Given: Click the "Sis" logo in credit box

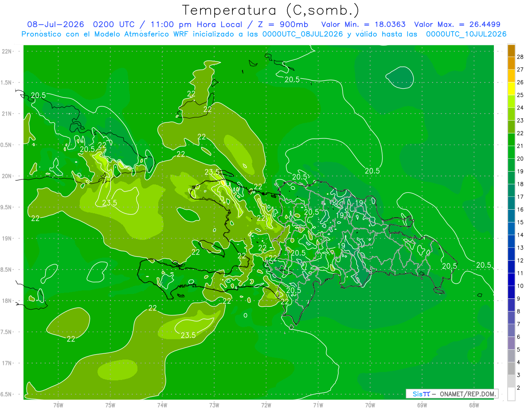Looking at the screenshot, I should (417, 394).
